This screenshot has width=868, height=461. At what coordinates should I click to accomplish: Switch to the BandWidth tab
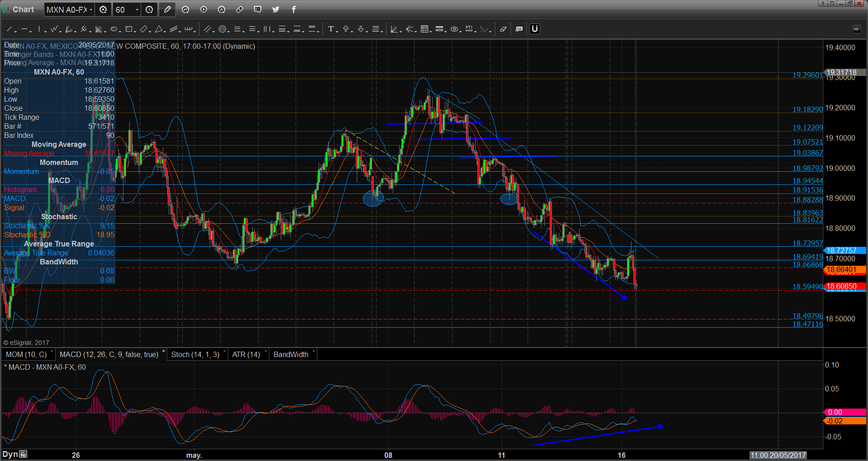coord(291,355)
